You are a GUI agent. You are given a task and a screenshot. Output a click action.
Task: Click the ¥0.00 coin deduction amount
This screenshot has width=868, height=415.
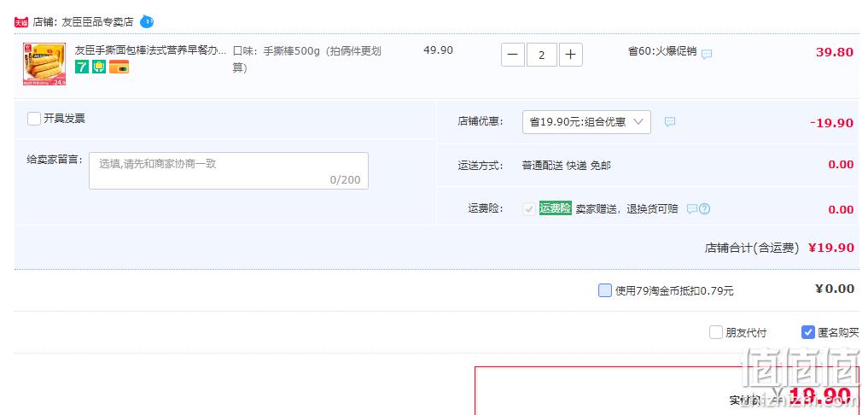834,289
